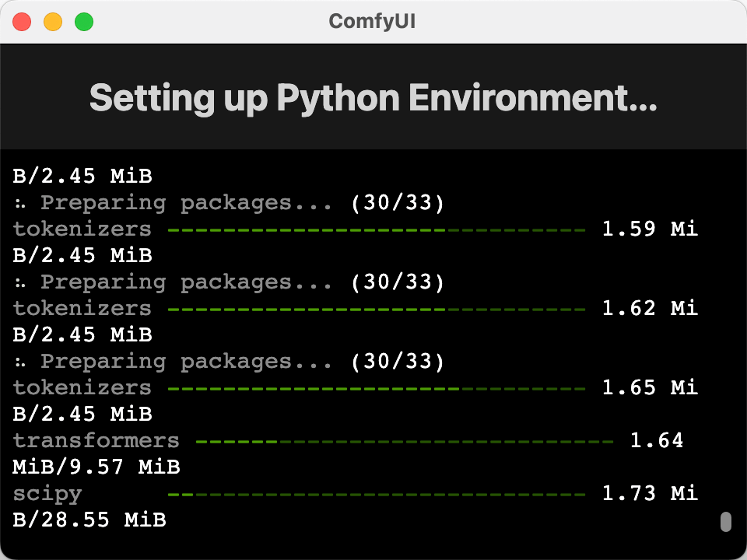Click the last Preparing packages (30/33) line

pos(229,362)
